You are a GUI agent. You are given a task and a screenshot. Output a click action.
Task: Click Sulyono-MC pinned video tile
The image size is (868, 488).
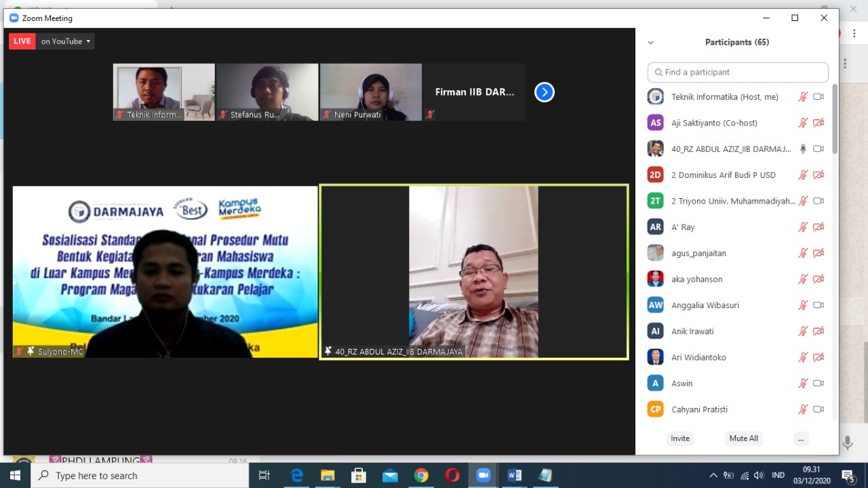[165, 271]
